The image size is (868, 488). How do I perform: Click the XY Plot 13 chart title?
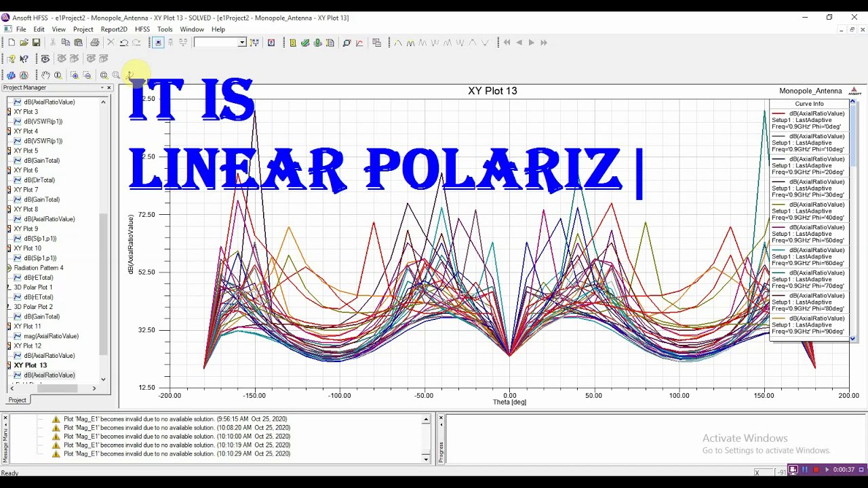click(492, 91)
